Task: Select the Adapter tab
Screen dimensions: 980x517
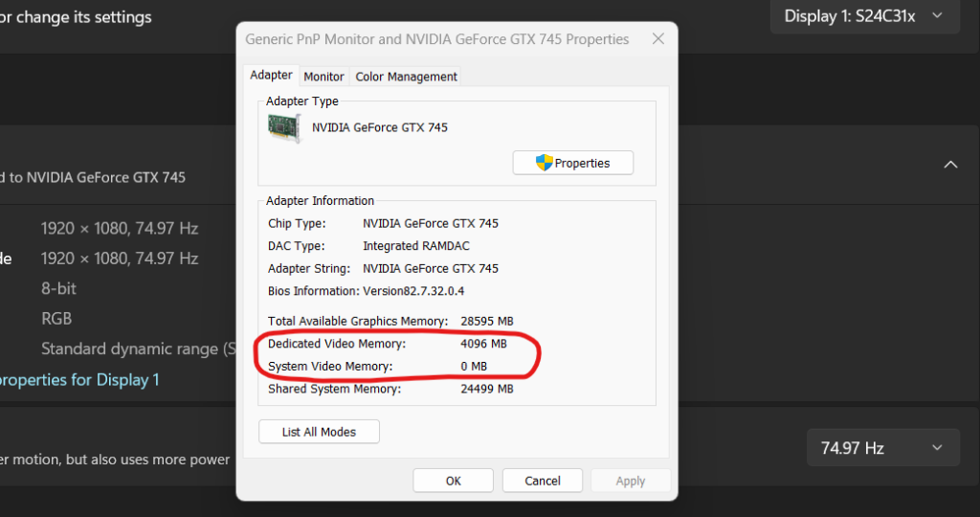Action: coord(271,75)
